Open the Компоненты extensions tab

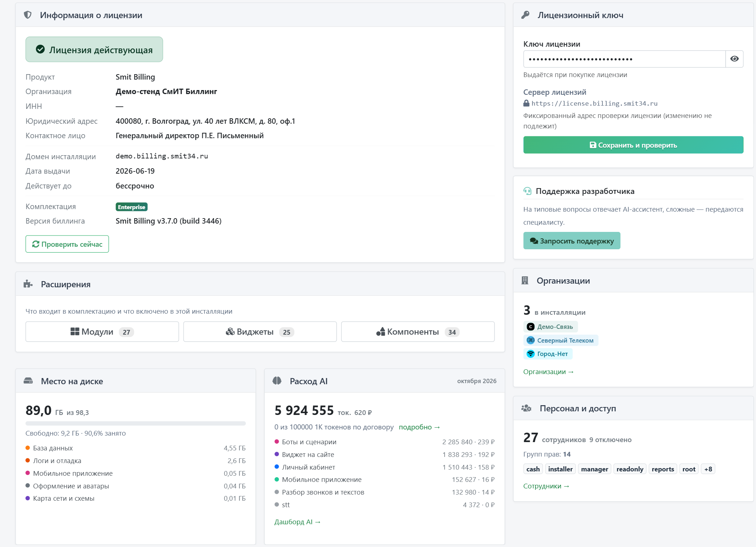418,332
